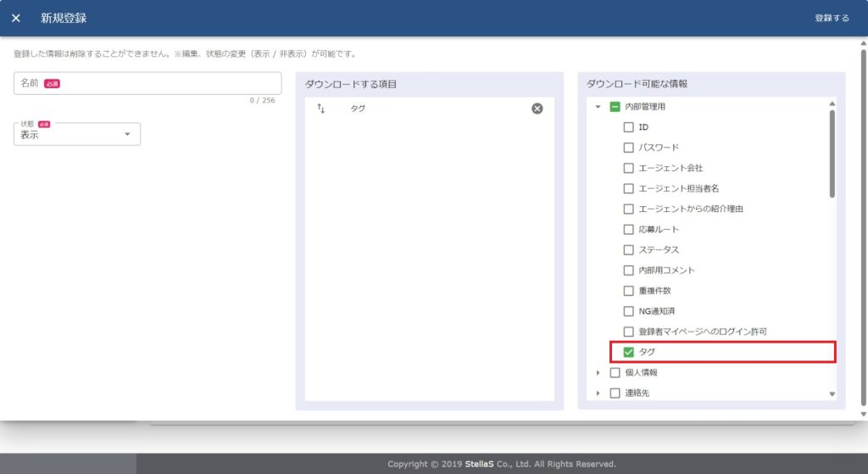The width and height of the screenshot is (868, 474).
Task: Check the 個人情報 checkbox
Action: click(x=615, y=372)
